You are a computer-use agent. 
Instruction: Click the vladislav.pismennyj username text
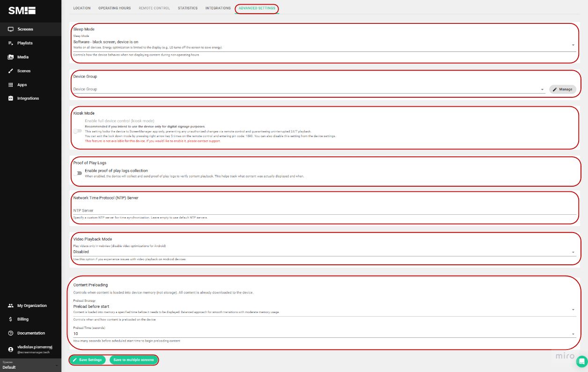click(35, 347)
